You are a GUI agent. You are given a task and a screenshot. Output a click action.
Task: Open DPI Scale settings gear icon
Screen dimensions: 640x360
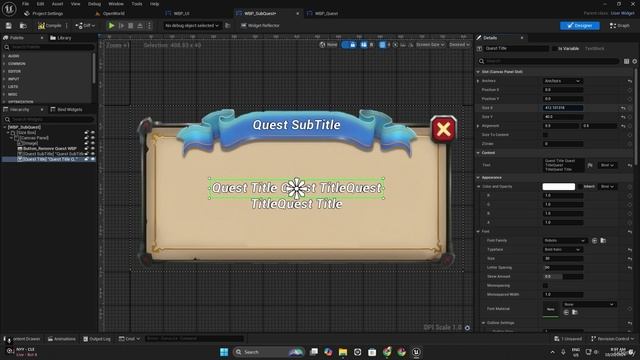pyautogui.click(x=467, y=328)
